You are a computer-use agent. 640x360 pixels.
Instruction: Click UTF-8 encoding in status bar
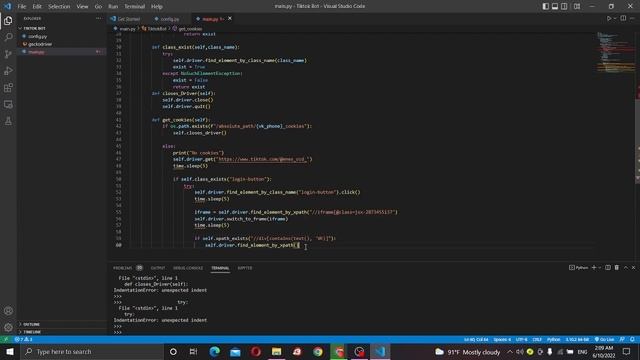coord(522,339)
